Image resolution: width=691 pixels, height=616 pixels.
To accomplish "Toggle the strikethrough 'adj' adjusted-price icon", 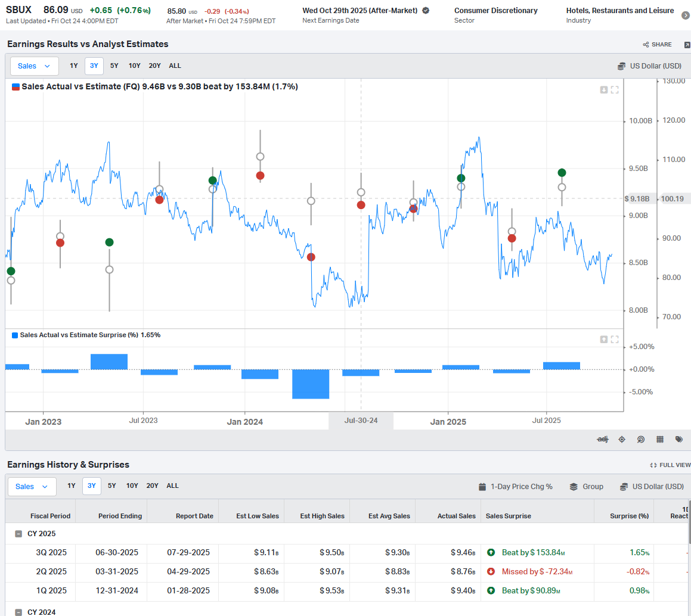I will (x=602, y=439).
